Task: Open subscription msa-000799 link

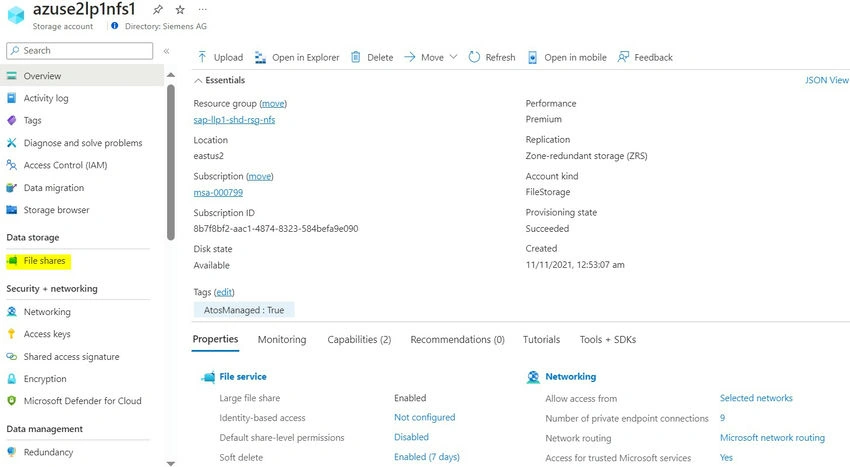Action: coord(218,193)
